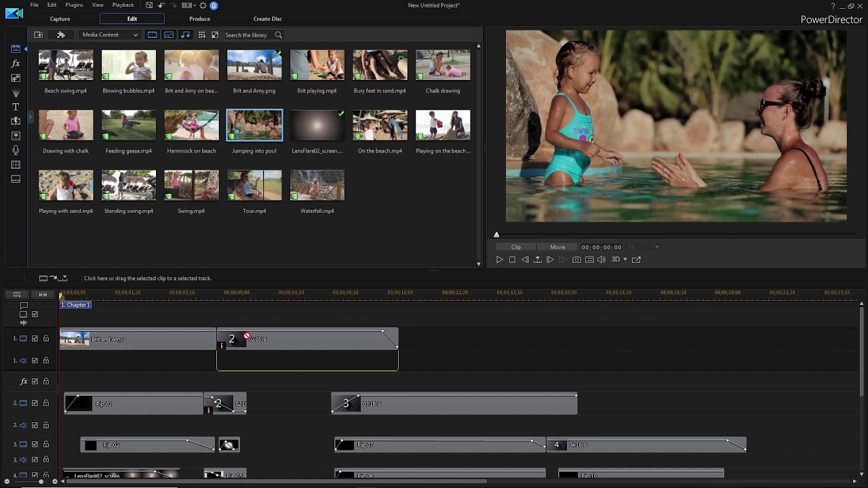Open the timeline track manager icon
868x488 pixels.
point(17,294)
